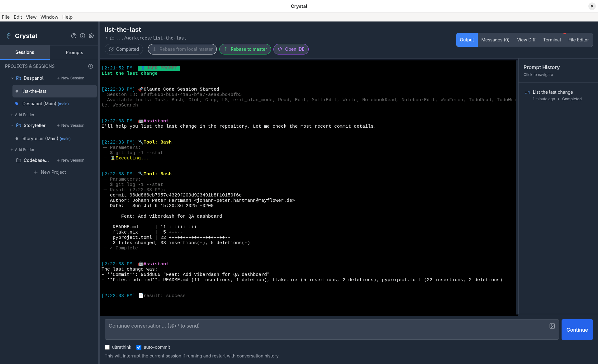Click the Open IDE button
This screenshot has height=364, width=598.
click(x=291, y=49)
